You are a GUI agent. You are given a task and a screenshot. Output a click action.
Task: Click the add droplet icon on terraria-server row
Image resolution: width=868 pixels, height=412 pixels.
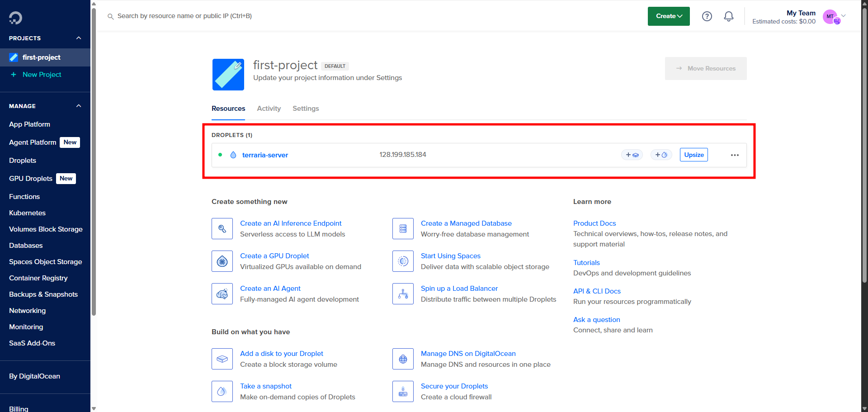[661, 155]
